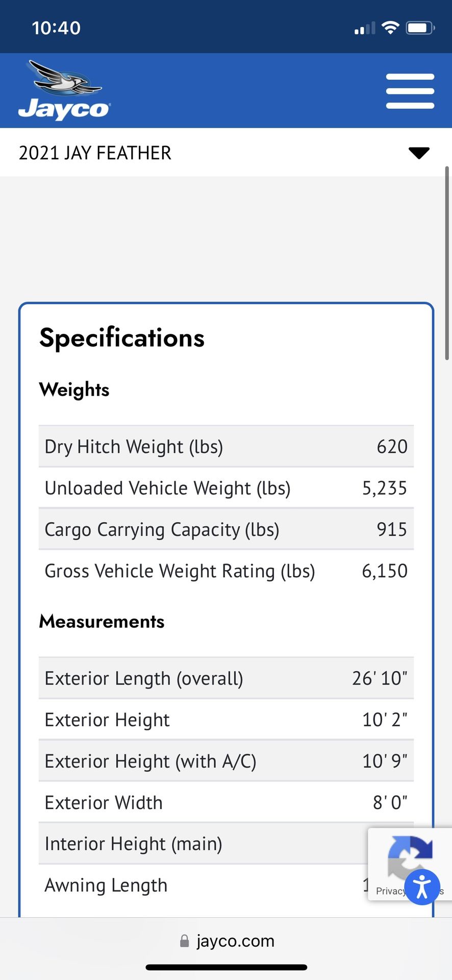The image size is (452, 980).
Task: Tap the Specifications heading
Action: (x=122, y=338)
